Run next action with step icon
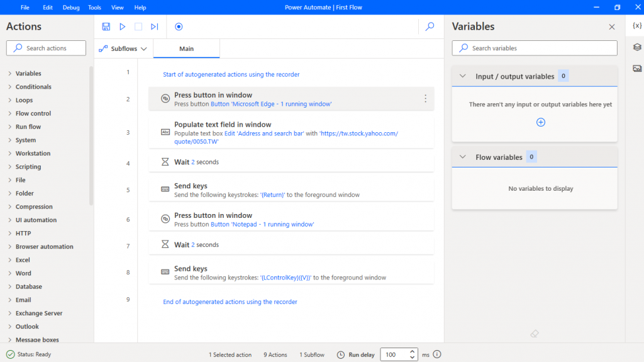This screenshot has height=362, width=644. click(155, 26)
